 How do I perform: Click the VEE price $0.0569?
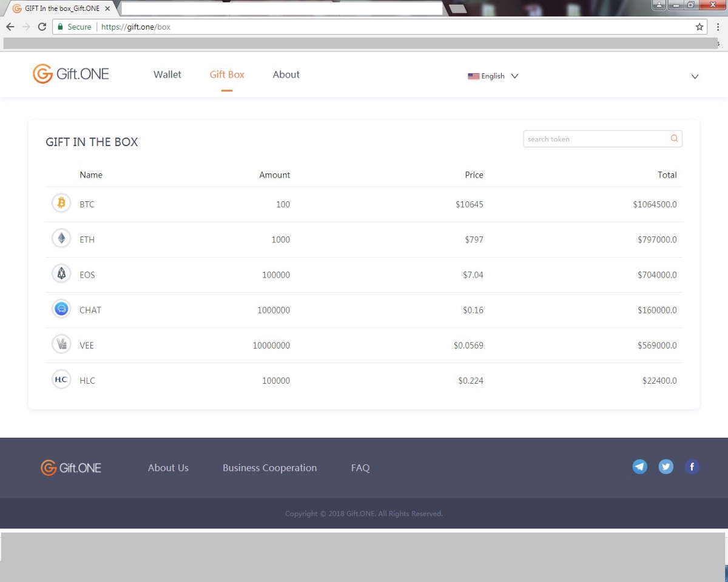(x=468, y=345)
